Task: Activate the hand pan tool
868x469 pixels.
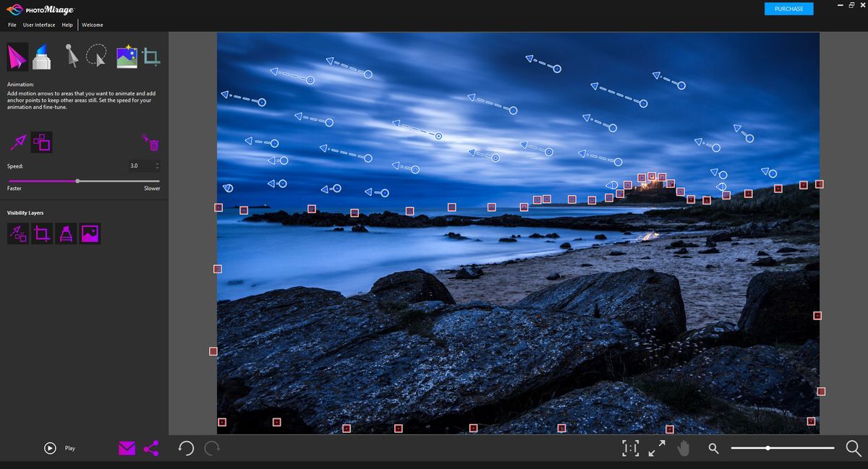Action: coord(684,448)
